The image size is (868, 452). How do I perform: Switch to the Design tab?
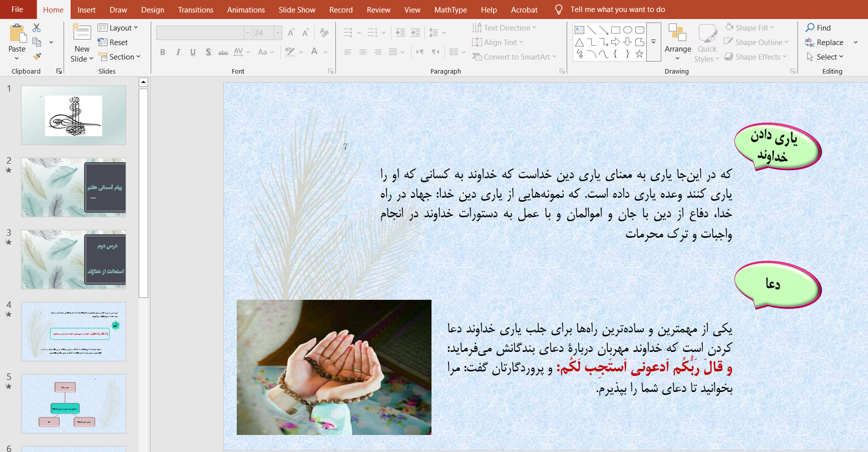(152, 10)
